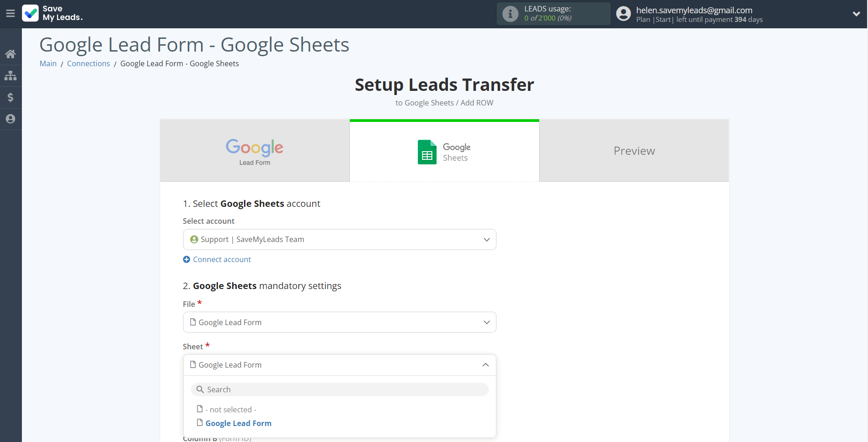Open the File dropdown
Image resolution: width=868 pixels, height=442 pixels.
(x=339, y=322)
